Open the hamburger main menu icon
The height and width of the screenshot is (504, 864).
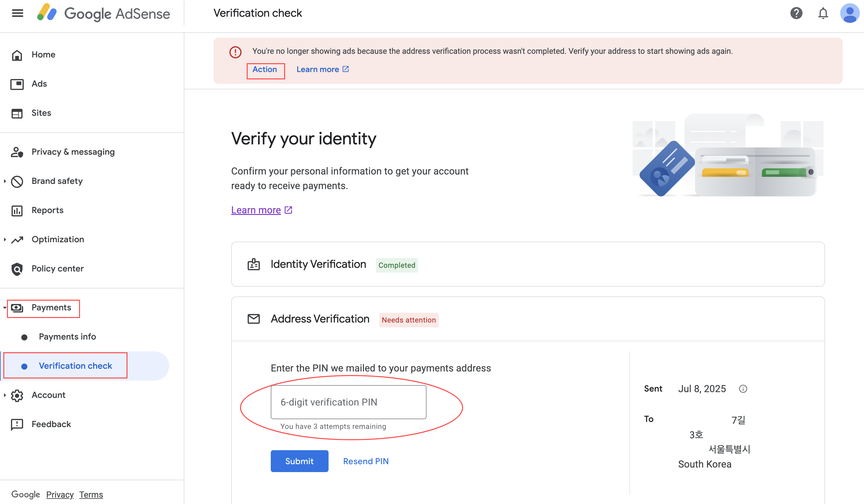(17, 13)
